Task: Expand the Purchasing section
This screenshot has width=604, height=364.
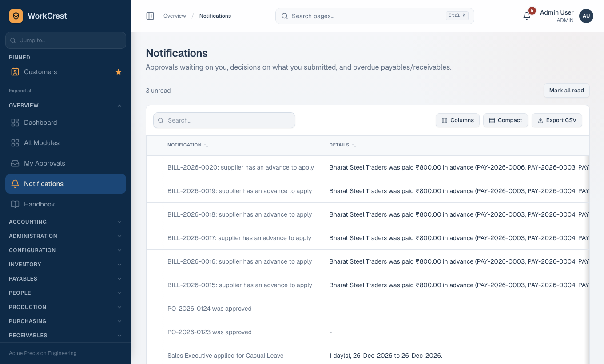Action: click(x=66, y=321)
